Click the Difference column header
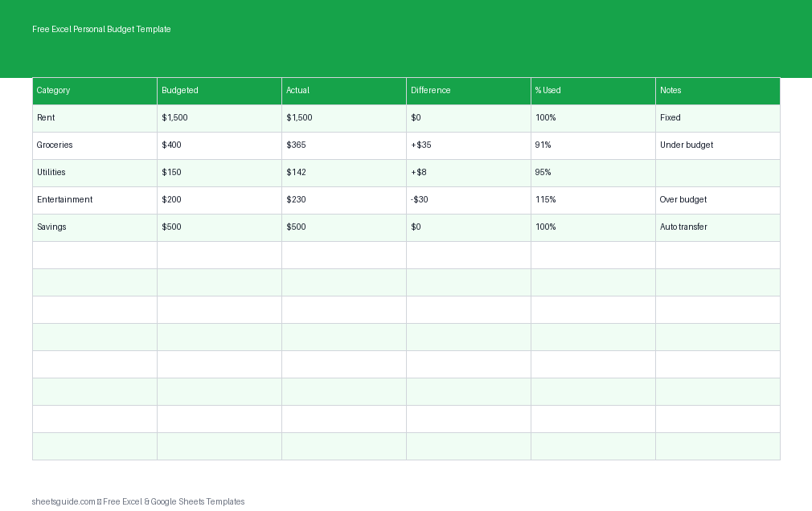 (x=469, y=91)
